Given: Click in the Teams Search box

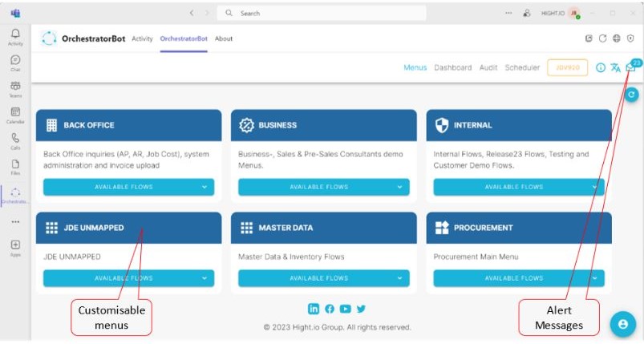Looking at the screenshot, I should tap(322, 13).
